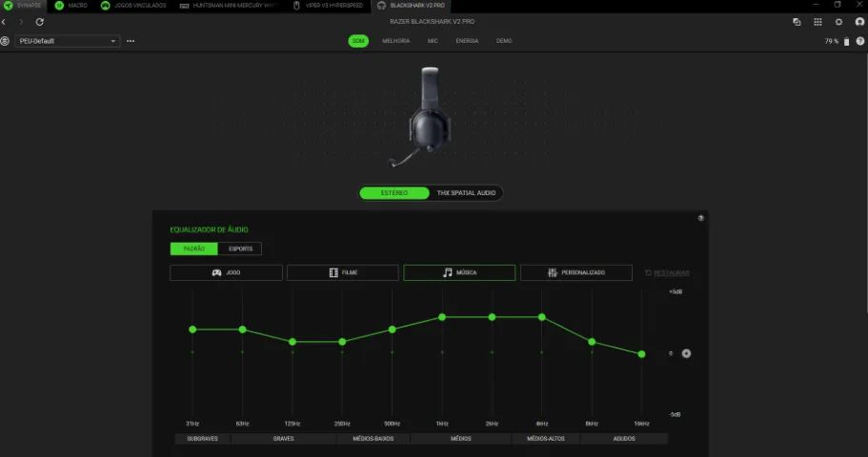The height and width of the screenshot is (457, 868).
Task: Open the modules grid icon
Action: [x=818, y=22]
